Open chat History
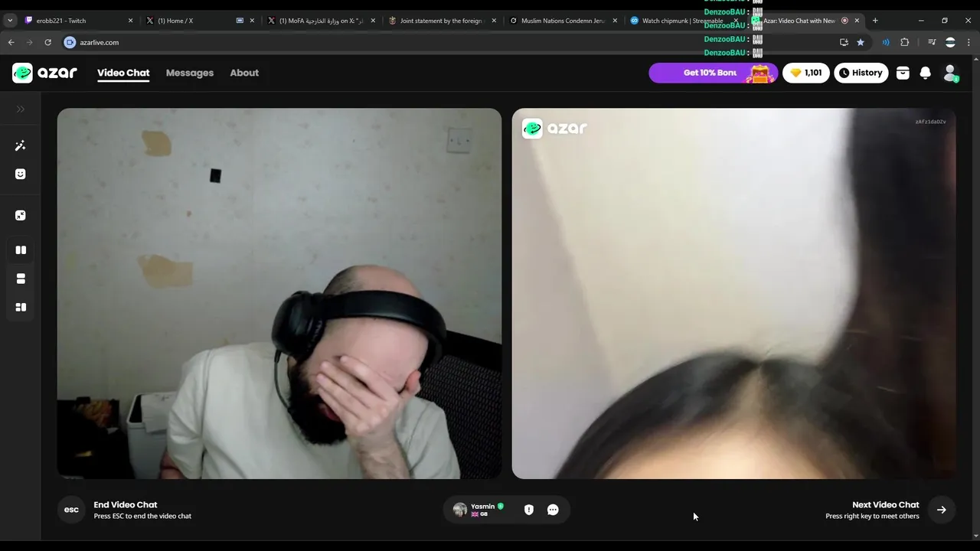The width and height of the screenshot is (980, 551). [x=861, y=73]
